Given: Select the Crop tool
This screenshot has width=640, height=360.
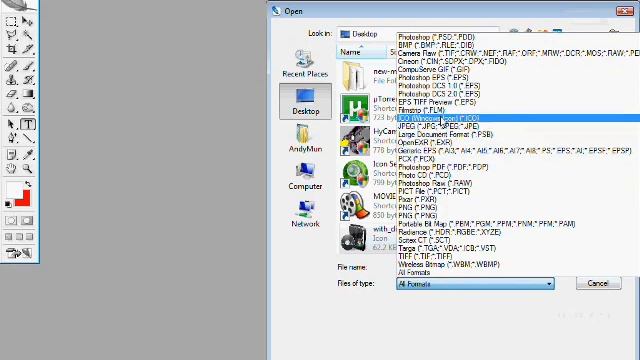Looking at the screenshot, I should coord(11,49).
